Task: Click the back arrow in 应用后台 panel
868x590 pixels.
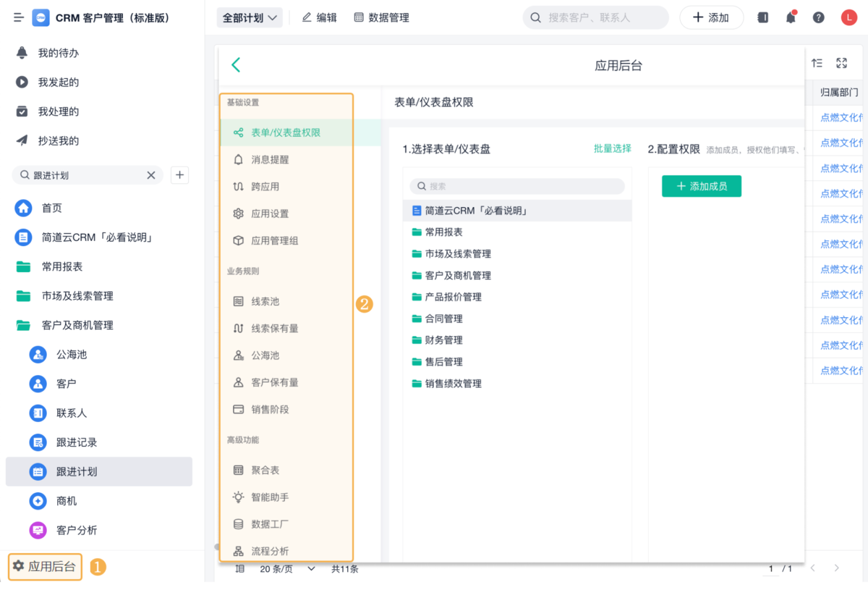Action: click(x=236, y=65)
